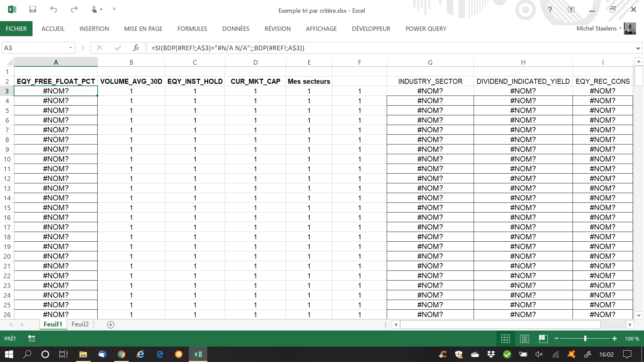Select column G header

pyautogui.click(x=430, y=62)
